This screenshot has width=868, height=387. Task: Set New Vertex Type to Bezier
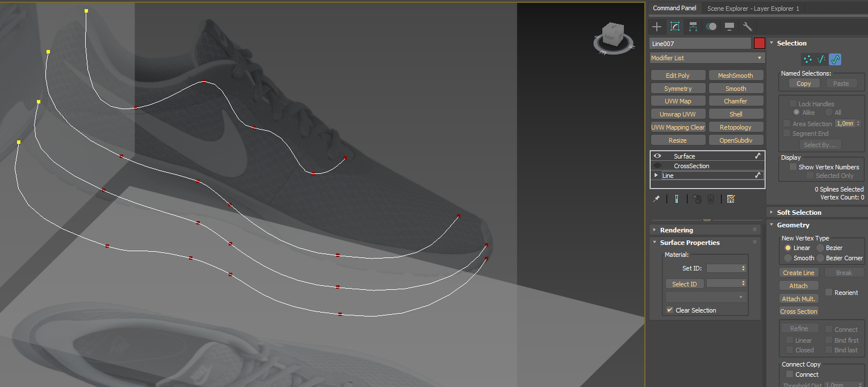tap(819, 248)
